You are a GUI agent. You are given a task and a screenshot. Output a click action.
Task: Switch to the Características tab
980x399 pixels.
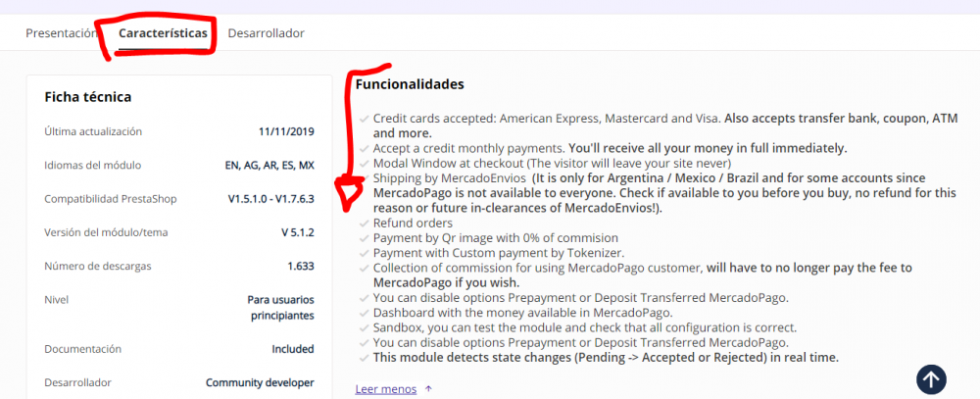tap(163, 33)
